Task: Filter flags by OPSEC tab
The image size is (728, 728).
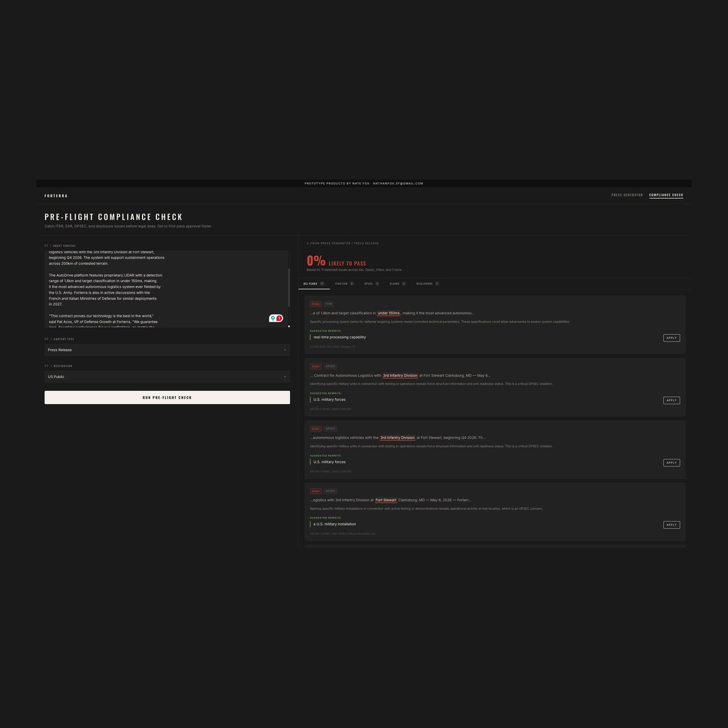Action: [x=372, y=283]
